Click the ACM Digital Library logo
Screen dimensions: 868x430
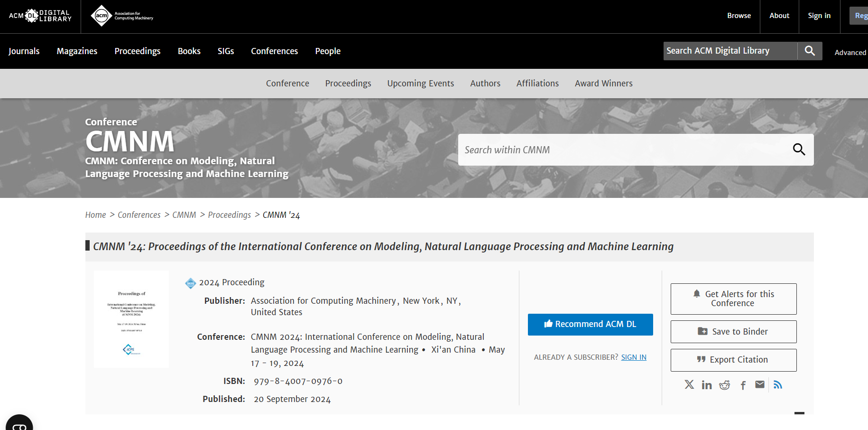tap(40, 16)
